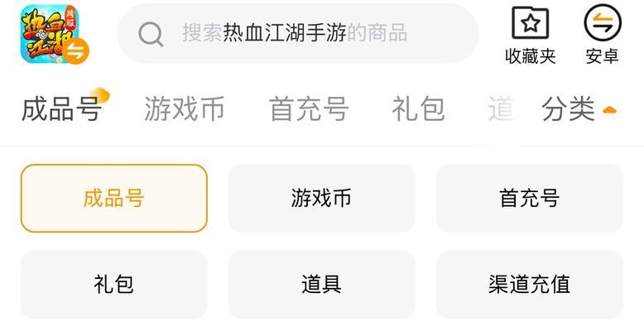Switch to the 礼包 top tab
Screen dimensions: 644x331
point(418,109)
